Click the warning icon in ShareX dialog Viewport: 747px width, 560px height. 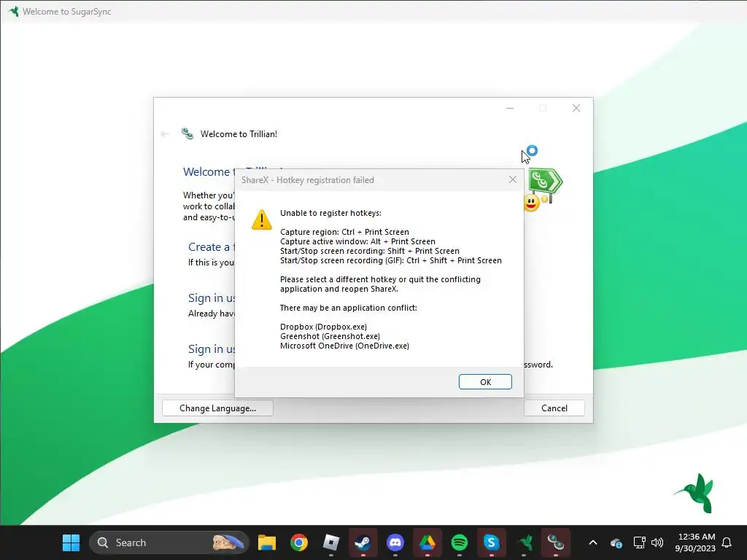pyautogui.click(x=262, y=219)
